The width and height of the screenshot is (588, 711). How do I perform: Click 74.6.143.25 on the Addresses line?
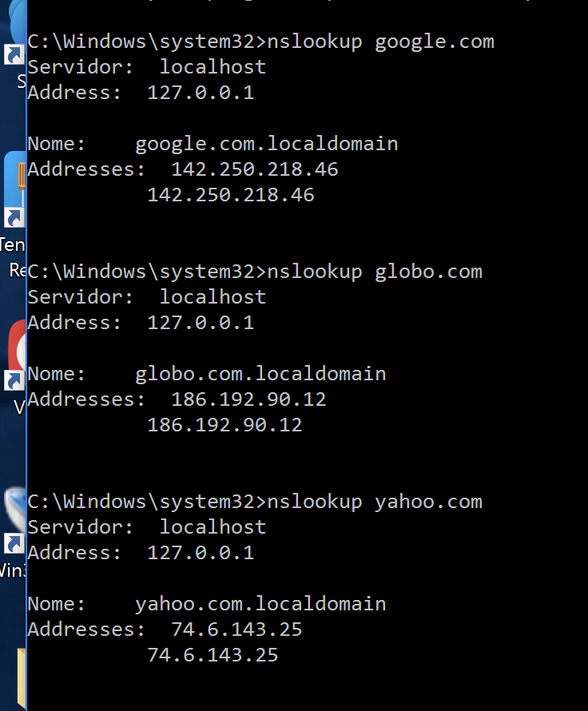pos(236,630)
